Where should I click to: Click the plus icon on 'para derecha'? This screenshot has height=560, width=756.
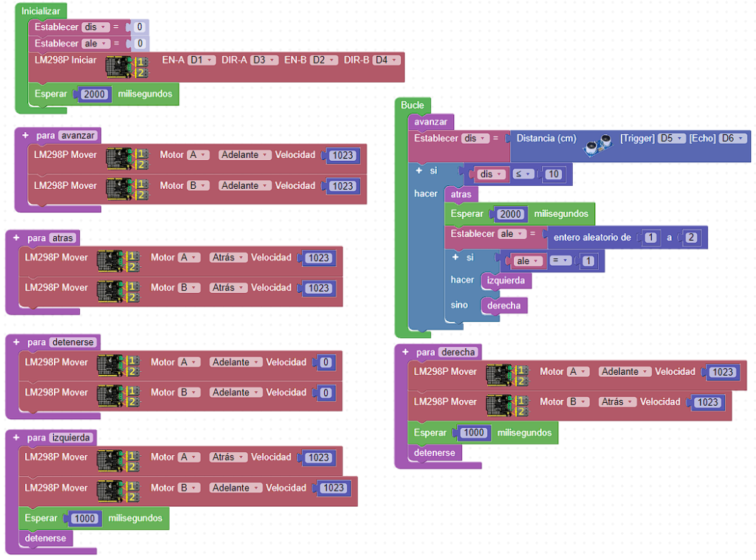(x=405, y=352)
